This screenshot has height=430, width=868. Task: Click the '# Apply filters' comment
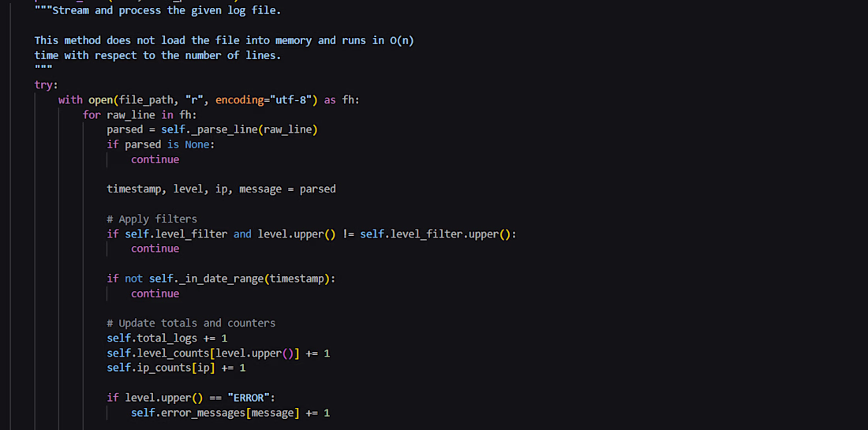152,219
